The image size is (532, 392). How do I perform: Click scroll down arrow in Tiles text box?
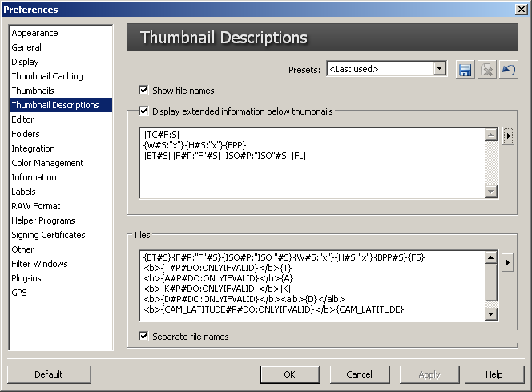point(491,314)
